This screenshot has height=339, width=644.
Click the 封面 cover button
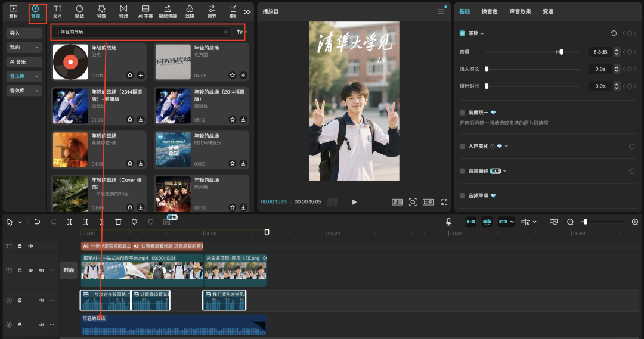(69, 270)
